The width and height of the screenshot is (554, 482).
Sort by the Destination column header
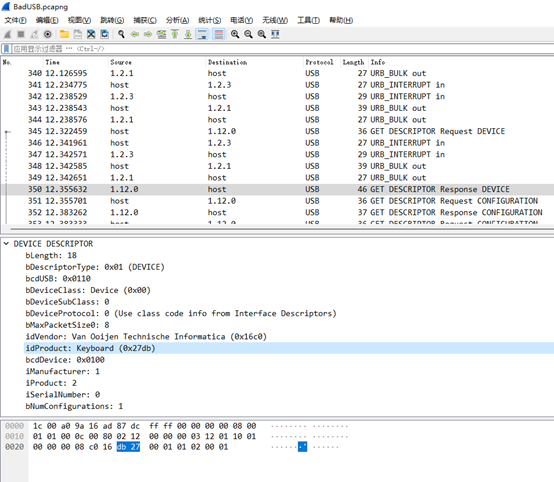(254, 62)
